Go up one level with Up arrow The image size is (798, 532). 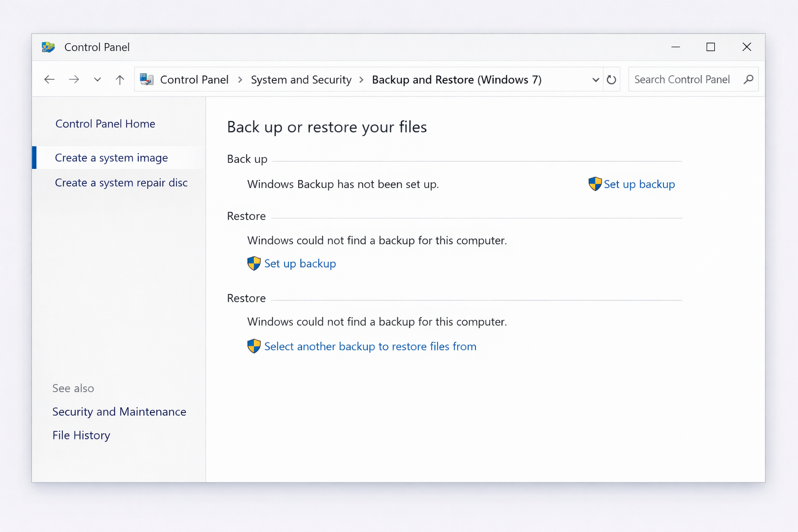[x=120, y=79]
